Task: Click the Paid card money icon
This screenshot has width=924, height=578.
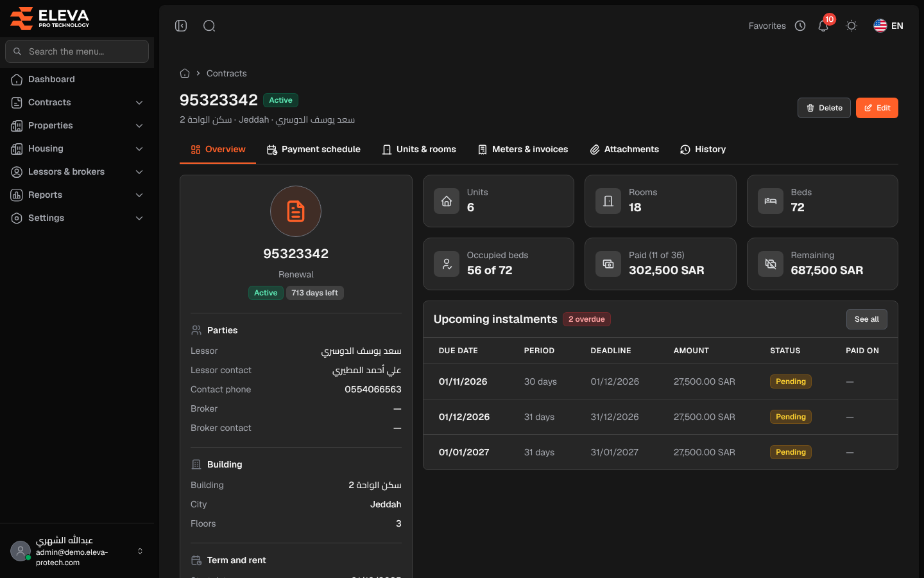Action: (608, 264)
